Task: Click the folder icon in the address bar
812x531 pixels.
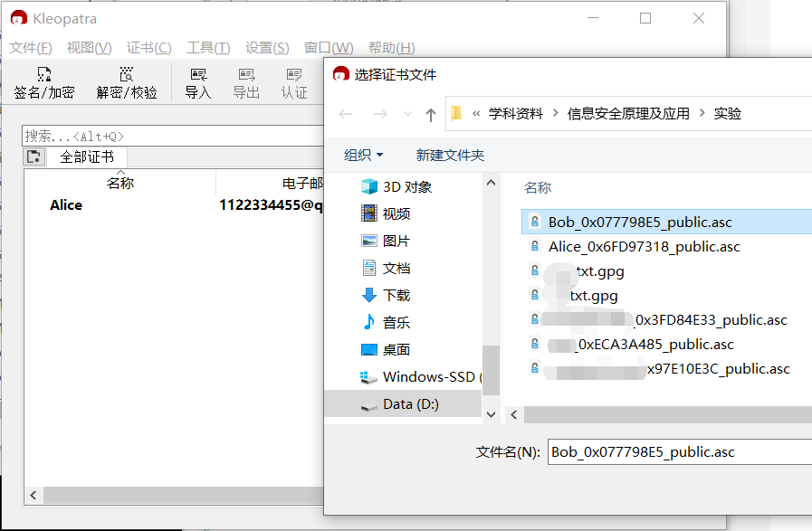Action: (456, 113)
